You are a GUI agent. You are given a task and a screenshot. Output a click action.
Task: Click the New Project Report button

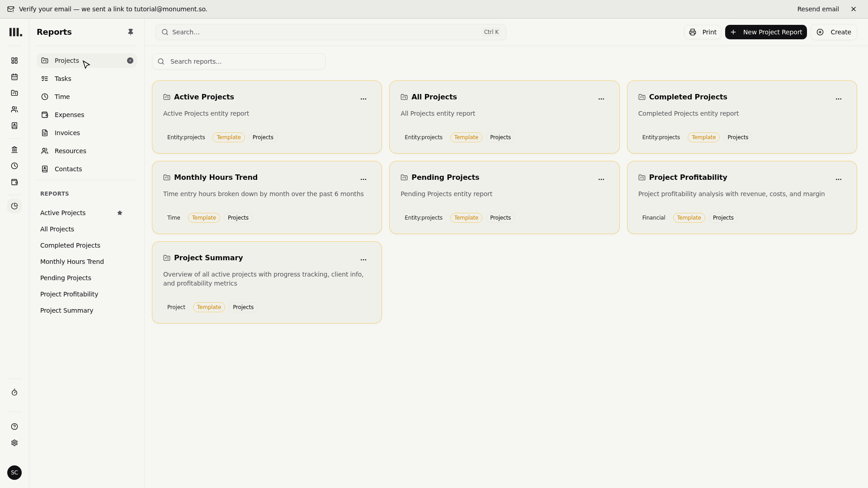coord(766,32)
